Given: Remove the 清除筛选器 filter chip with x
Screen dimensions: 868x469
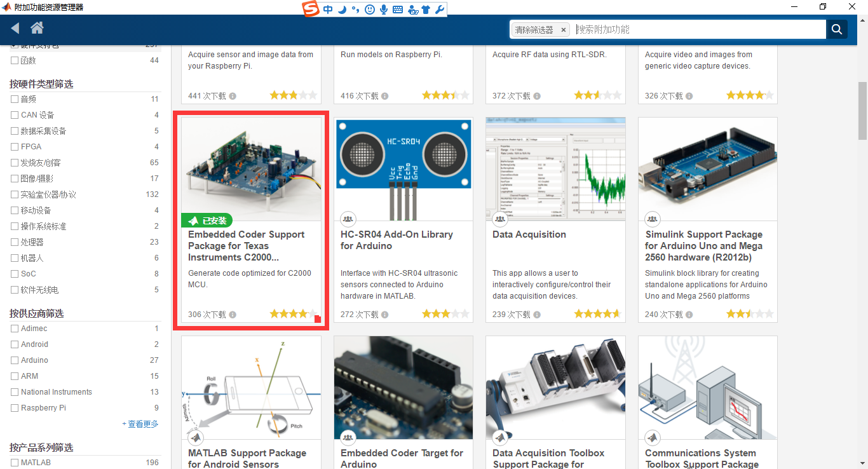Looking at the screenshot, I should pyautogui.click(x=564, y=30).
